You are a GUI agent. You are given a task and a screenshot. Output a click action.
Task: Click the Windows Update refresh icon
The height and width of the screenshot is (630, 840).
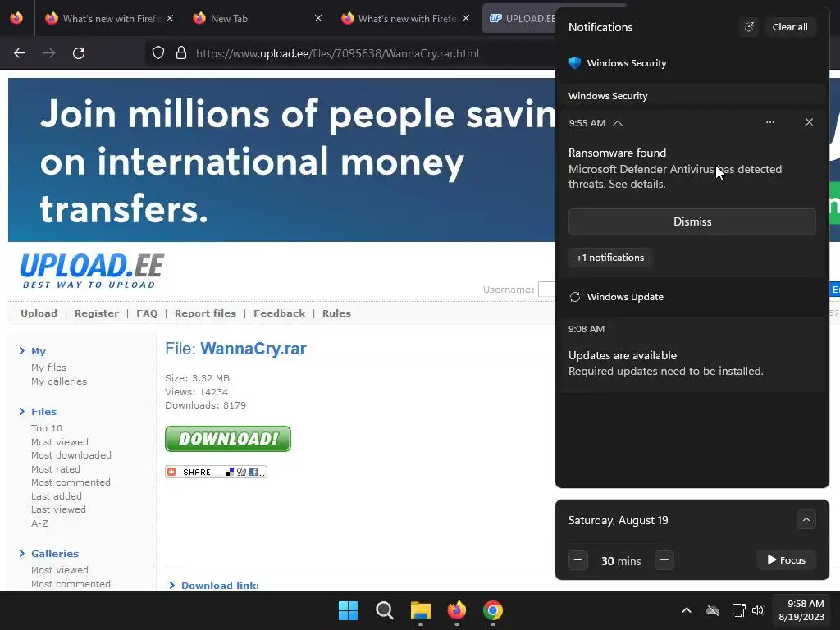575,297
